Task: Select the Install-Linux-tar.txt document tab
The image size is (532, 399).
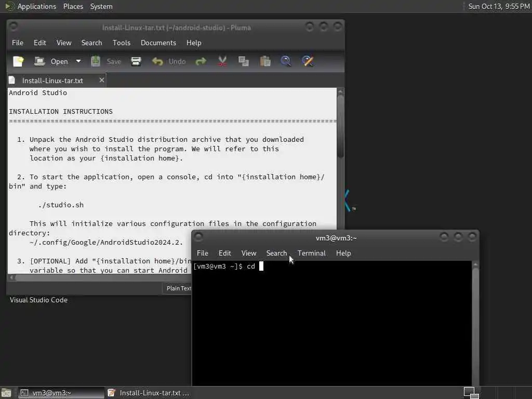Action: click(52, 81)
